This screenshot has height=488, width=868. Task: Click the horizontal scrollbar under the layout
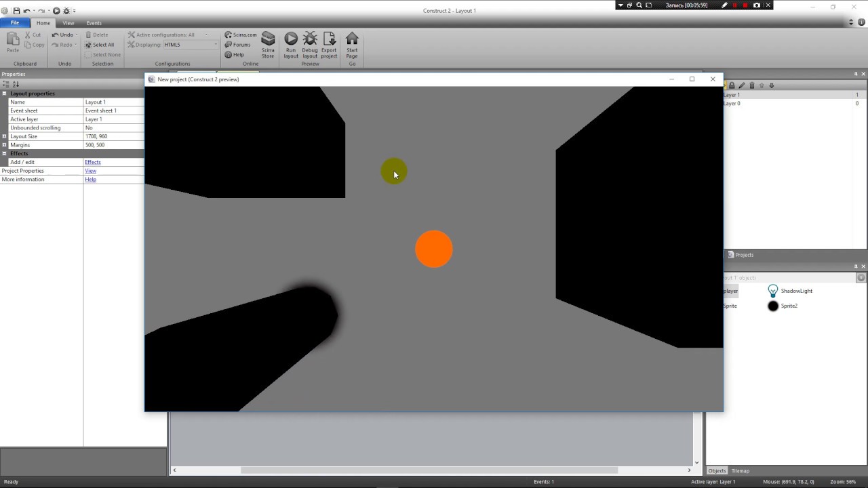(429, 470)
